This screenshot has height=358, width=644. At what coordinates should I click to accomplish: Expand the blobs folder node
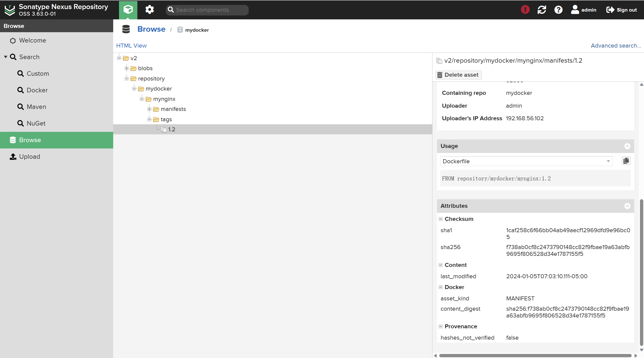click(x=127, y=68)
